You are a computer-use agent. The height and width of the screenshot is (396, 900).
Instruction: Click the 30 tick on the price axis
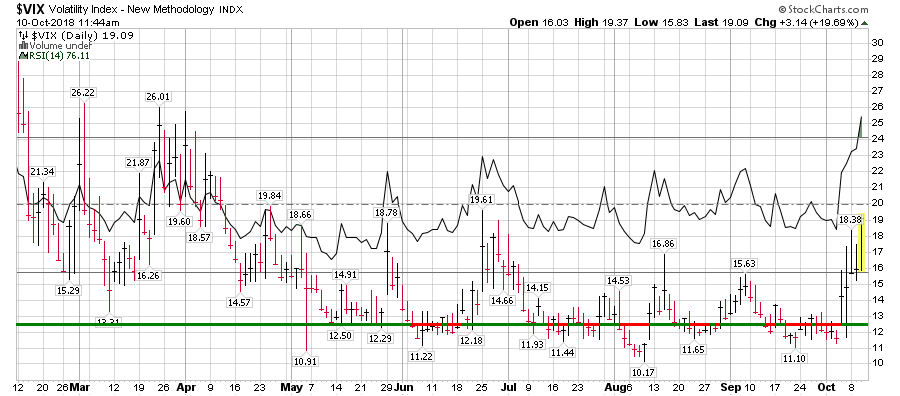coord(878,42)
